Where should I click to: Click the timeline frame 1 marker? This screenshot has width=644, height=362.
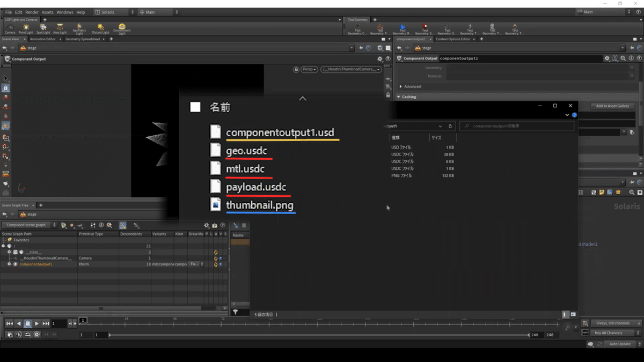[83, 320]
